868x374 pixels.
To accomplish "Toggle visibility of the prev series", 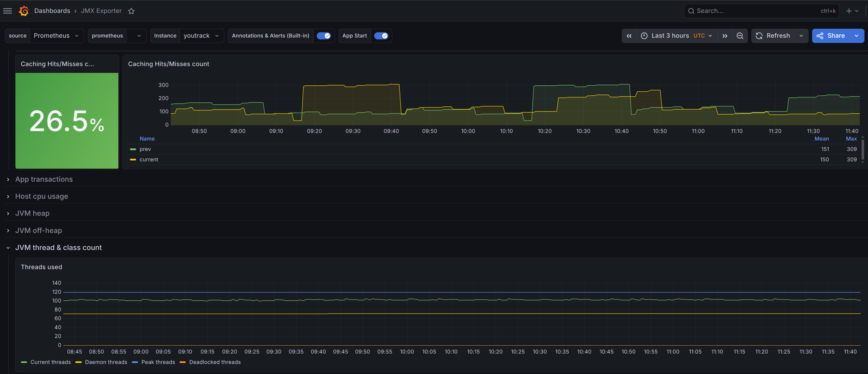I will click(145, 149).
